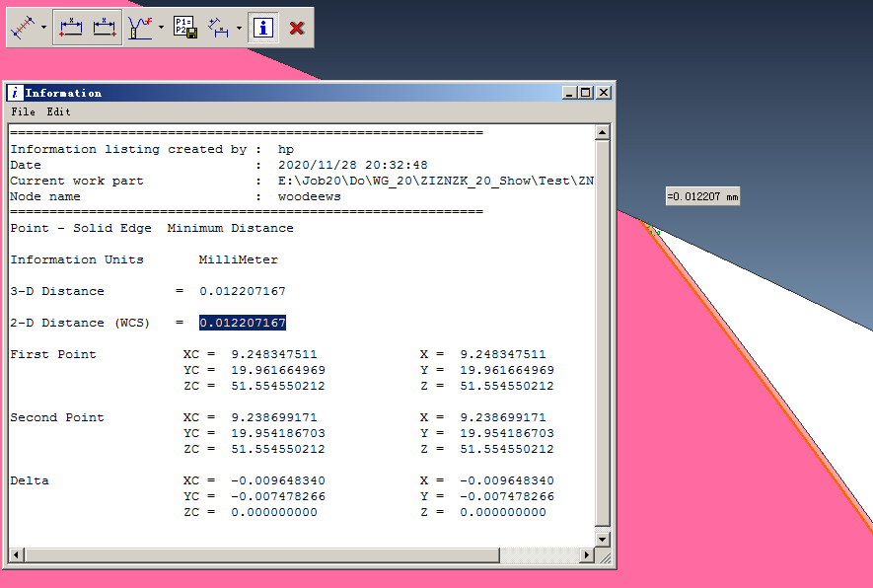The width and height of the screenshot is (873, 588).
Task: Select the measure distance ruler tool
Action: point(24,29)
